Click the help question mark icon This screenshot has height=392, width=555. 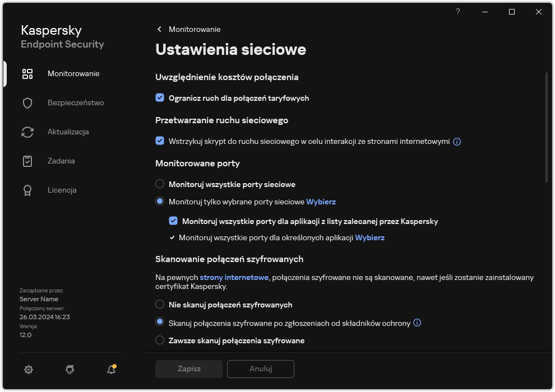(x=457, y=12)
